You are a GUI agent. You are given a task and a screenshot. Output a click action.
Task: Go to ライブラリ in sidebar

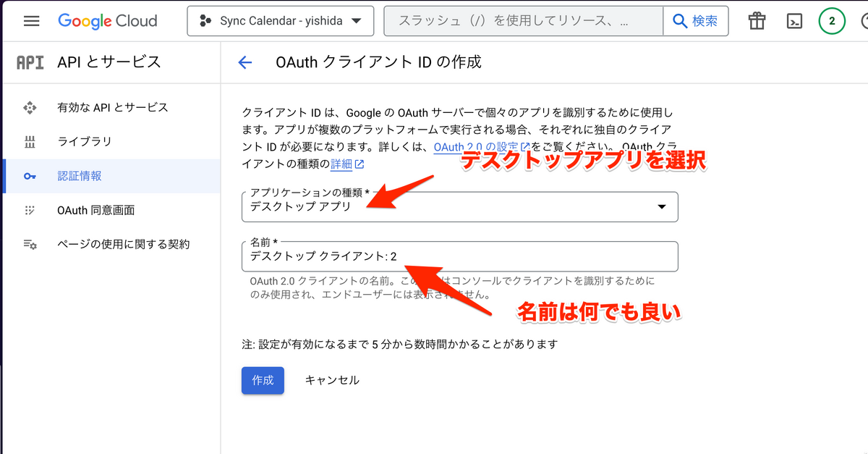(111, 141)
